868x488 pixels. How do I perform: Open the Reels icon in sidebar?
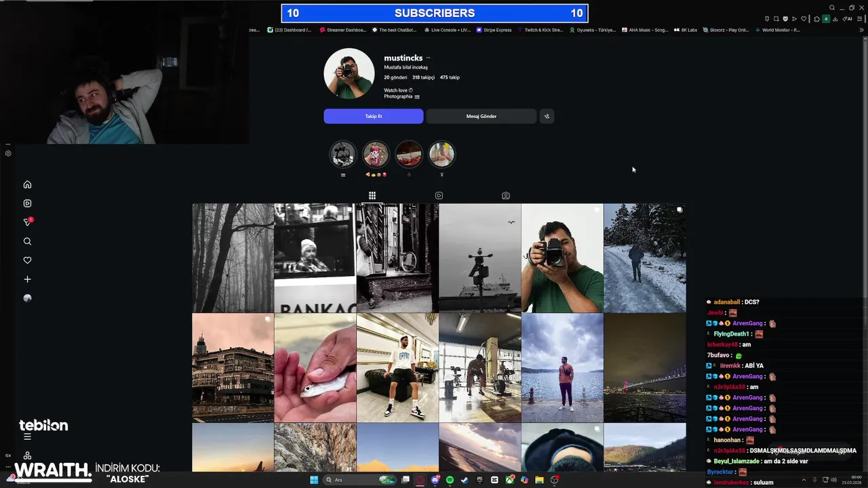pyautogui.click(x=27, y=203)
